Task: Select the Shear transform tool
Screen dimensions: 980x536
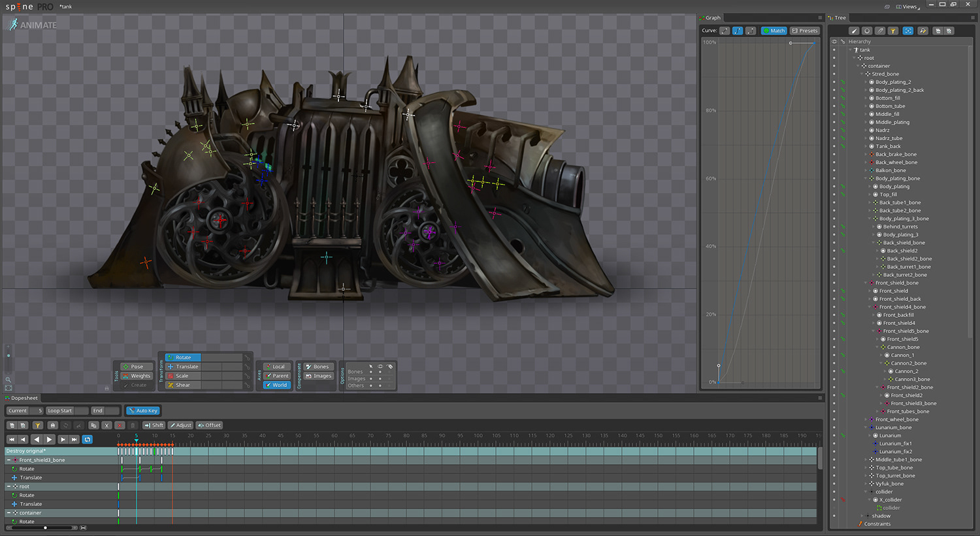Action: click(x=182, y=385)
